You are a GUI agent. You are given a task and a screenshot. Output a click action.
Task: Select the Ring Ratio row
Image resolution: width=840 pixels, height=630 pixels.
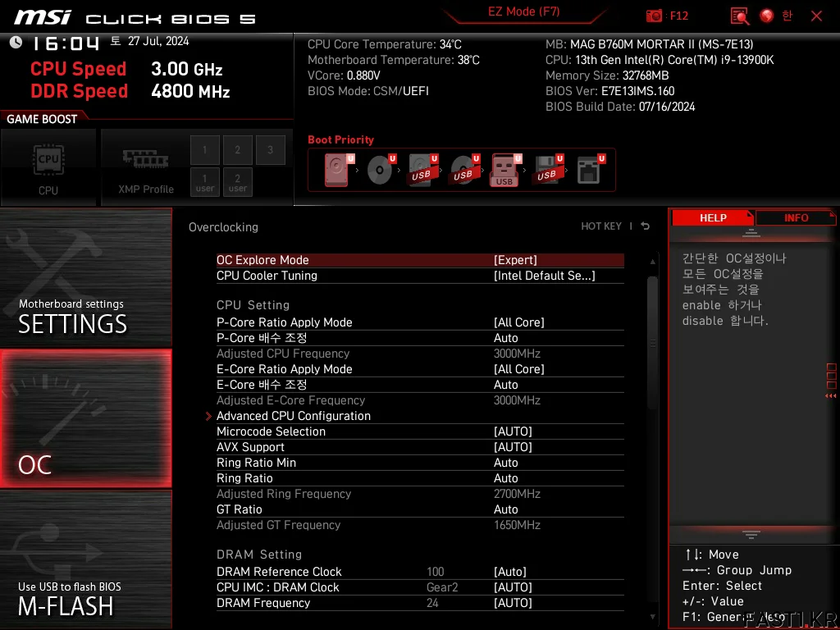pos(420,478)
